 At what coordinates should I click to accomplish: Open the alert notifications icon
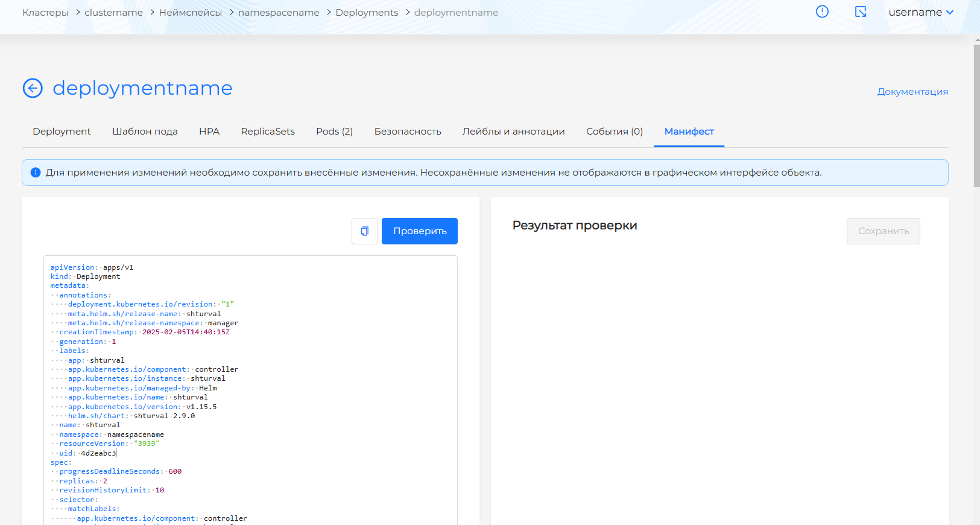tap(822, 12)
